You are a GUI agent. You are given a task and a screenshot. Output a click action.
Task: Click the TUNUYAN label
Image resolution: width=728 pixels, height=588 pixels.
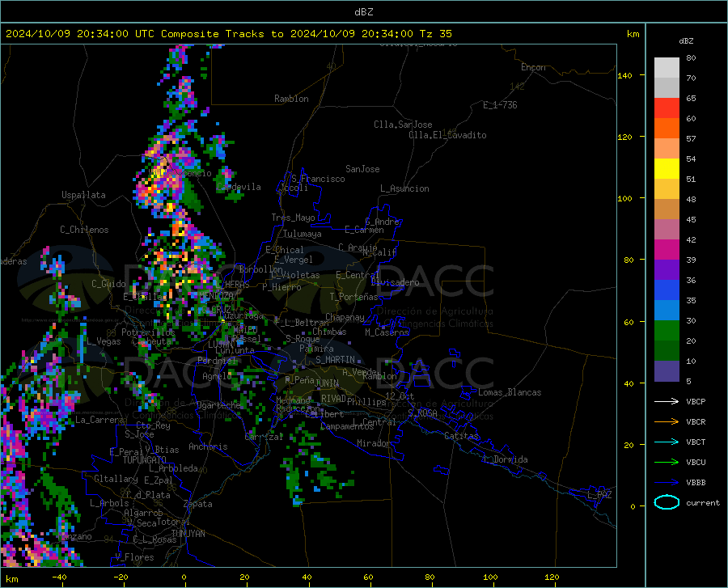pos(188,534)
